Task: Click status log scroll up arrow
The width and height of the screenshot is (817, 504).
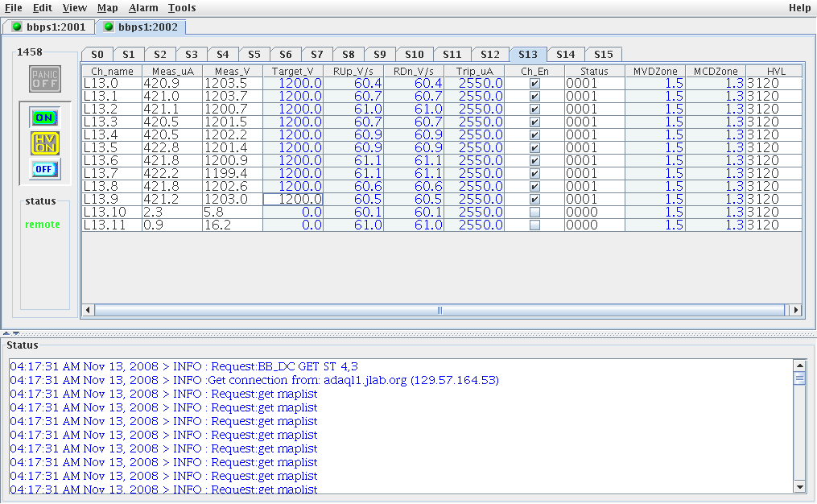Action: tap(800, 366)
